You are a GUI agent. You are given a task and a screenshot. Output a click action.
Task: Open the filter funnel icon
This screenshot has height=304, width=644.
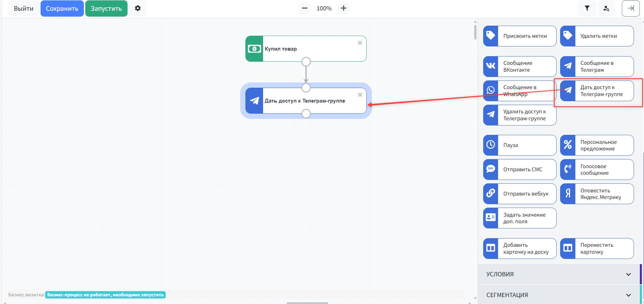pos(587,8)
